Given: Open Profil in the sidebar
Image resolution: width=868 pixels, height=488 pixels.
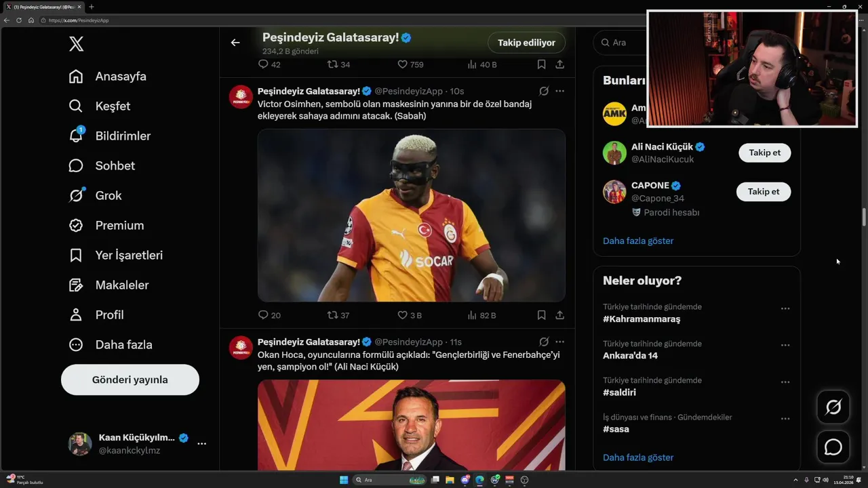Looking at the screenshot, I should [96, 315].
